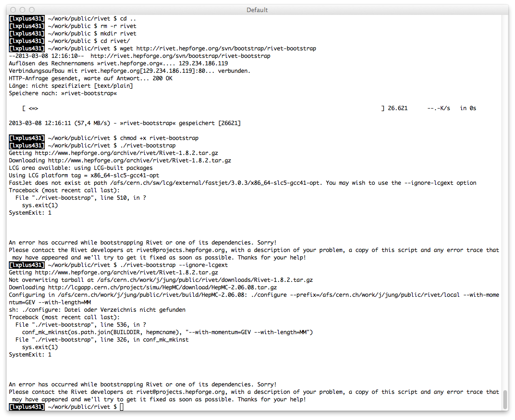This screenshot has height=420, width=515.
Task: Click the HepMC-2.06.08.tar.gz download URL
Action: tap(162, 287)
